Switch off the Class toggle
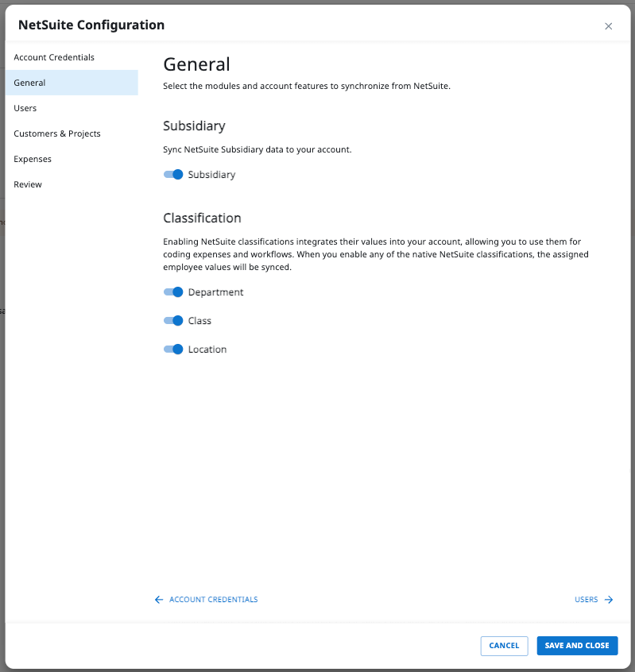 tap(172, 320)
